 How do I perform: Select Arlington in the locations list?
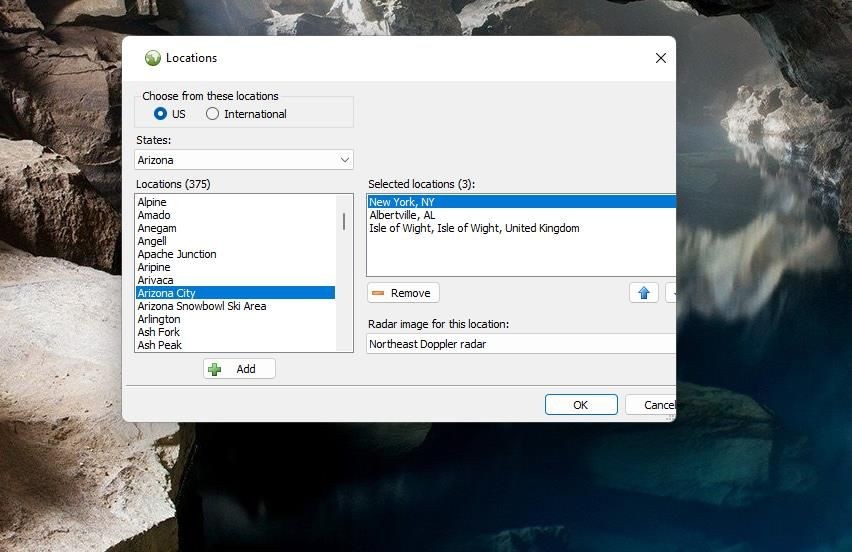point(235,319)
